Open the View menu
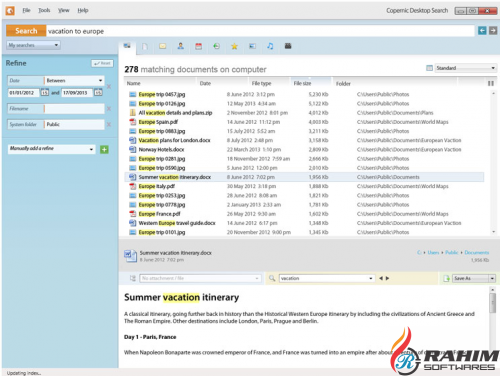This screenshot has width=500, height=376. tap(63, 10)
